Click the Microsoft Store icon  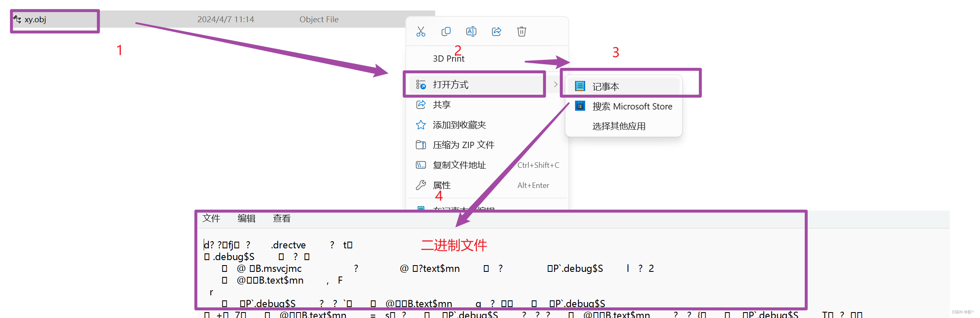click(x=580, y=106)
